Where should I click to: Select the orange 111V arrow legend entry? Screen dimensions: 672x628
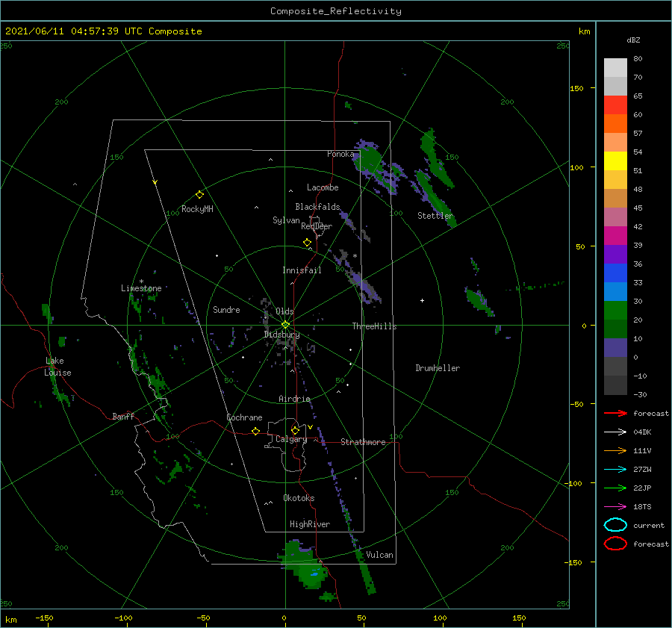615,450
